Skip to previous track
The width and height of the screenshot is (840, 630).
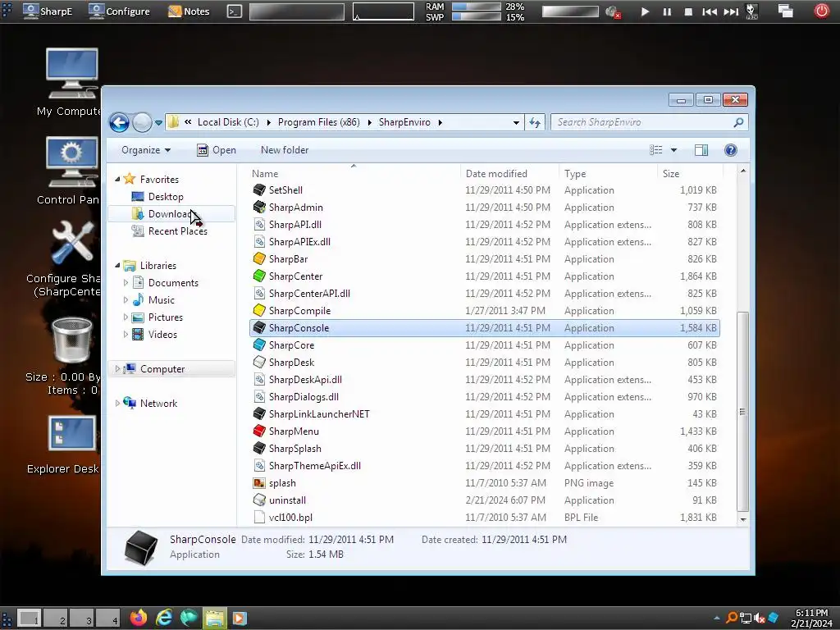click(710, 11)
